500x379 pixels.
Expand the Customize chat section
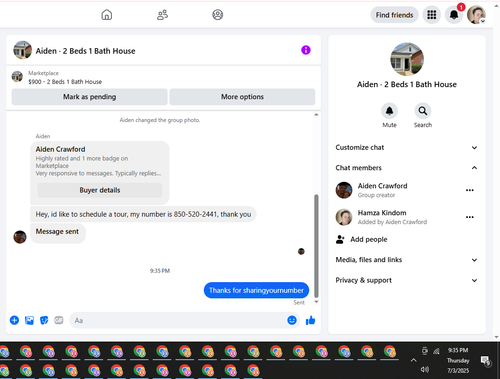click(407, 147)
